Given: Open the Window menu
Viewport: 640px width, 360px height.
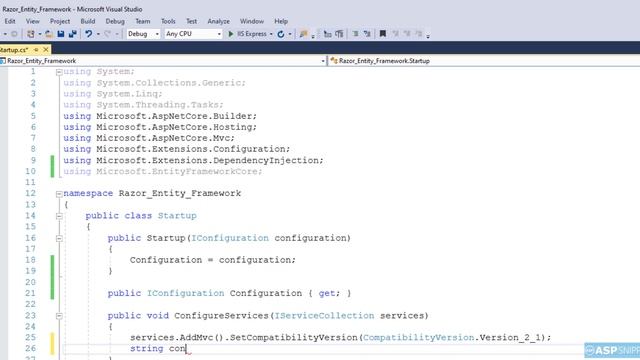Looking at the screenshot, I should (x=252, y=21).
